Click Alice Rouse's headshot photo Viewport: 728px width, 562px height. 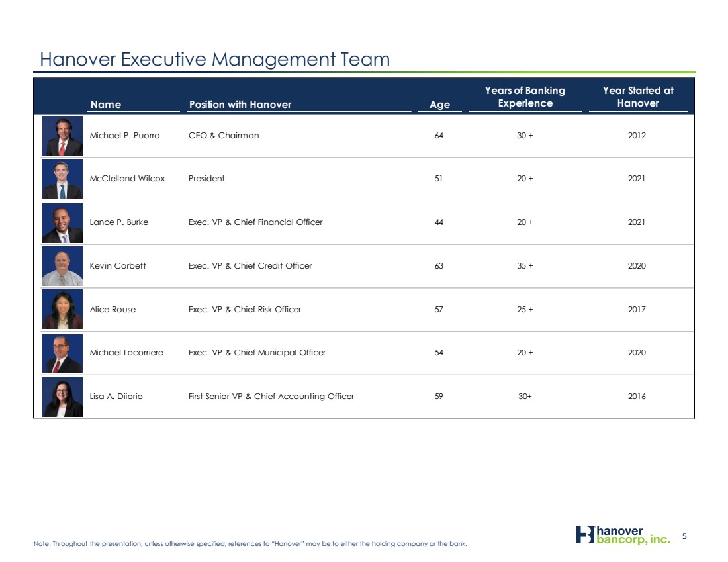click(62, 309)
